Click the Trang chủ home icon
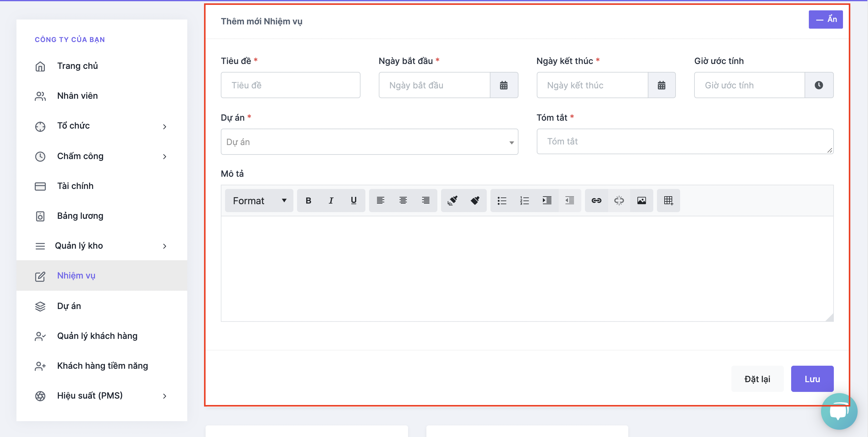Screen dimensions: 868x437 point(40,66)
